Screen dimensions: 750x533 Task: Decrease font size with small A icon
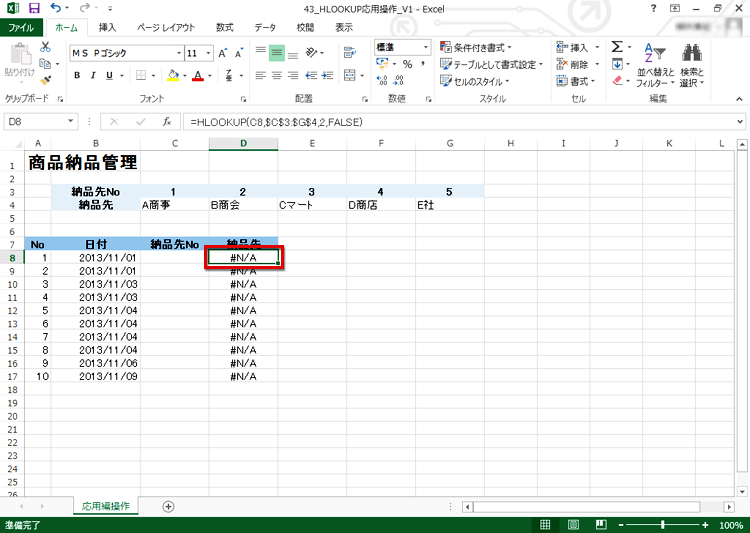click(x=238, y=53)
